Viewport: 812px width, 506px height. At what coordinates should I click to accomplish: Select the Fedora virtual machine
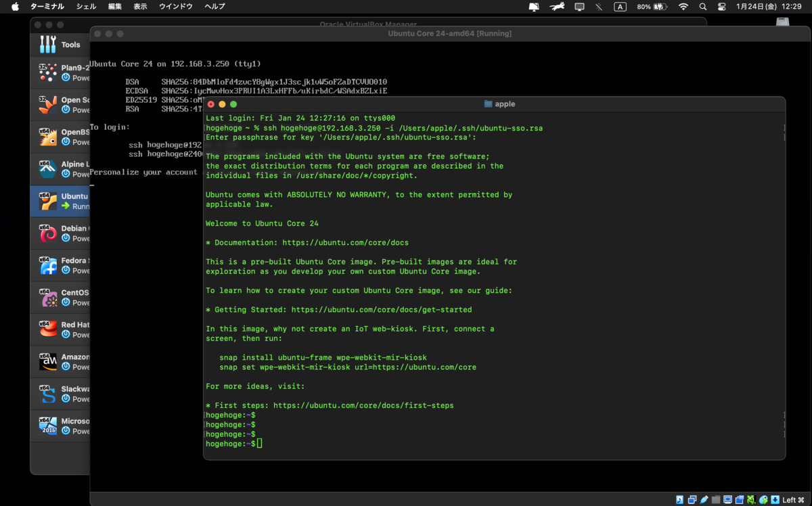click(x=60, y=265)
